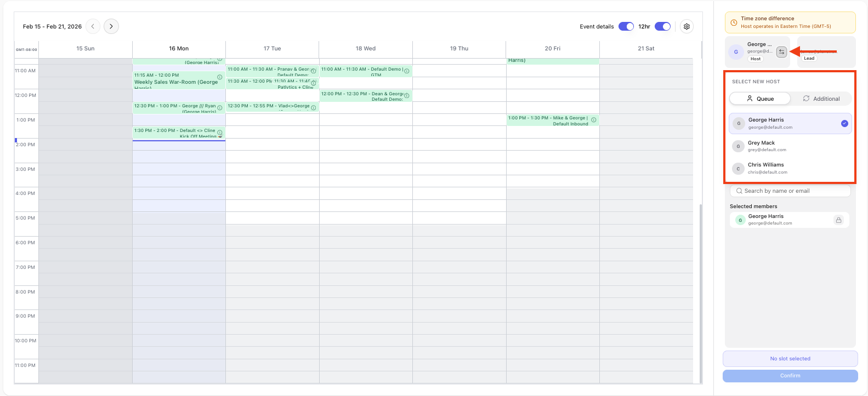
Task: Toggle the 12hr time format switch
Action: click(662, 26)
